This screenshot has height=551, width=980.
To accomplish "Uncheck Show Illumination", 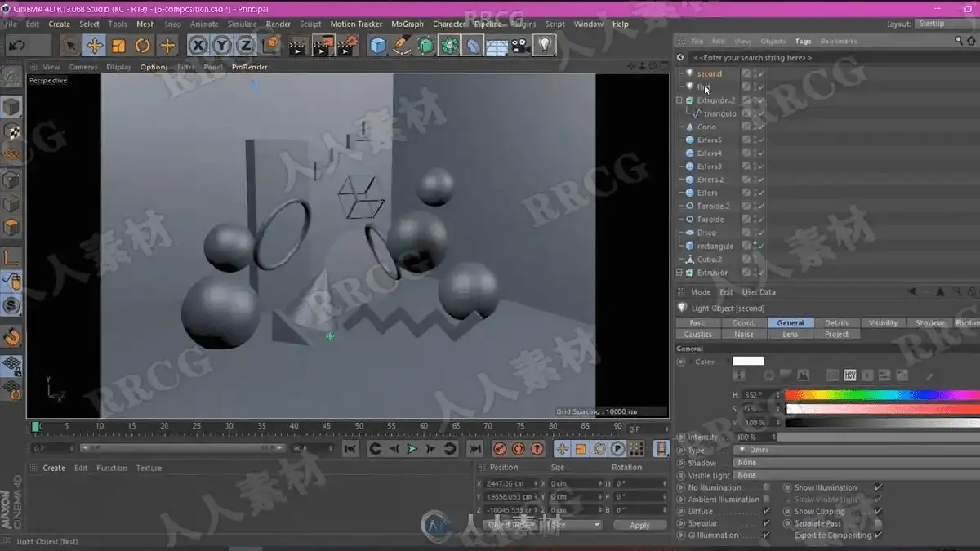I will point(878,487).
